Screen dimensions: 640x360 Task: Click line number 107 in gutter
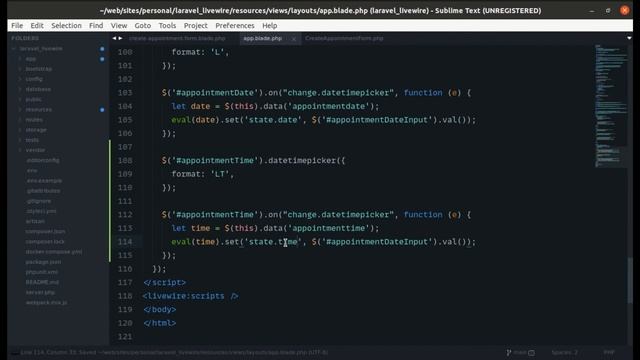[x=125, y=147]
